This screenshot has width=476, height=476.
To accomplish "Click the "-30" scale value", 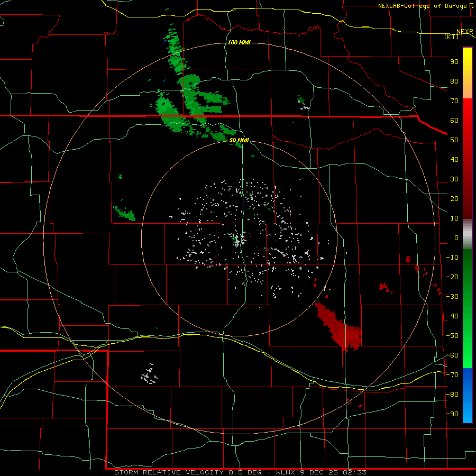I will coord(452,297).
